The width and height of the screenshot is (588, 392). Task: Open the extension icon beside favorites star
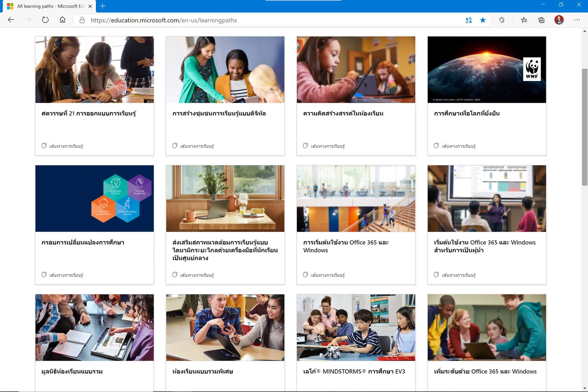[501, 20]
